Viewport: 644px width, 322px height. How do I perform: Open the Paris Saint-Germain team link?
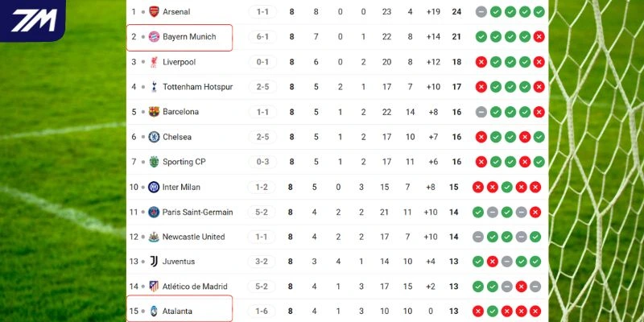(x=197, y=212)
